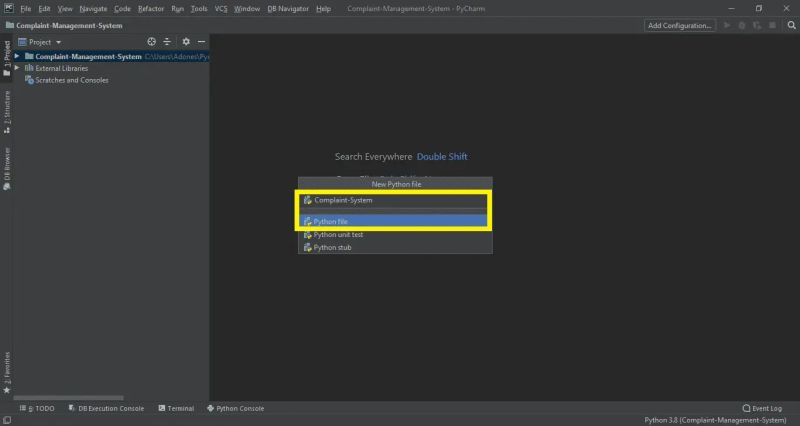Open the Project view dropdown

[40, 42]
